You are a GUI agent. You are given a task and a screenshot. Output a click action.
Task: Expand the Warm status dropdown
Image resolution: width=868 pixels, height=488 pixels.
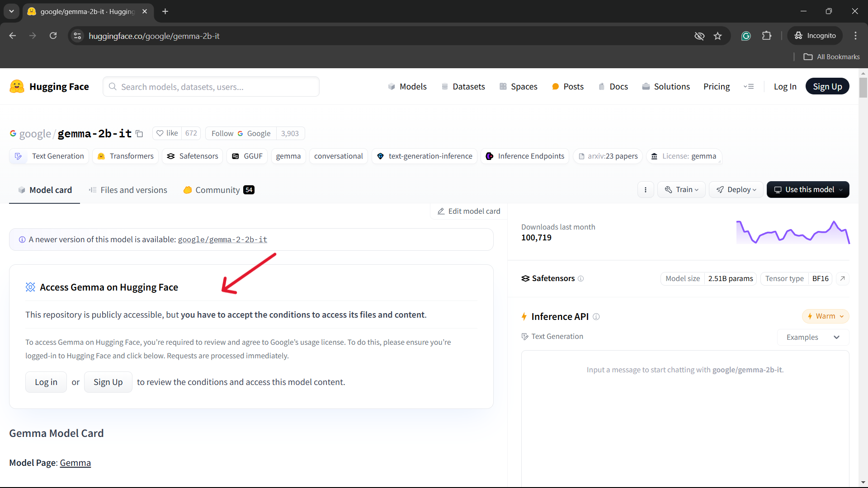coord(826,316)
